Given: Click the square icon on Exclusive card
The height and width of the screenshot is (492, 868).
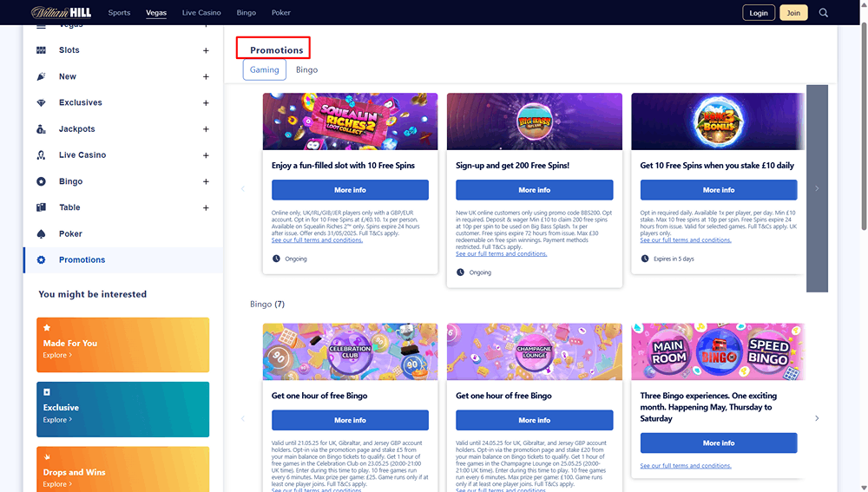Looking at the screenshot, I should [47, 392].
